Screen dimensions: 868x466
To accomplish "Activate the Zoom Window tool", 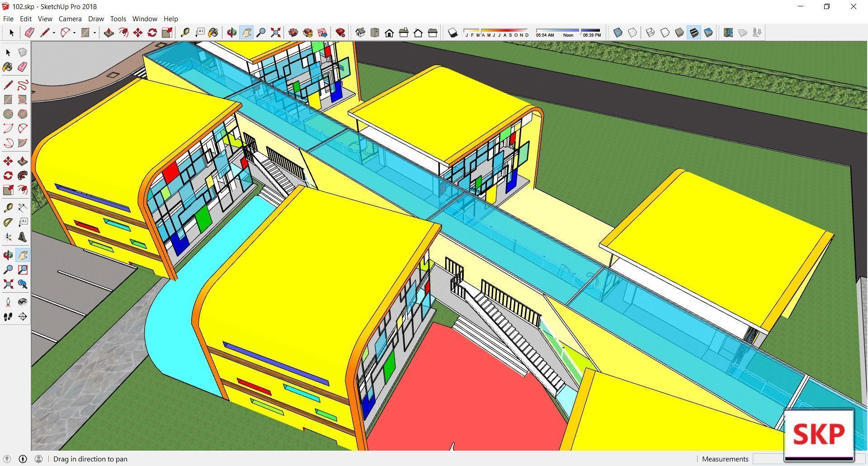I will (23, 270).
